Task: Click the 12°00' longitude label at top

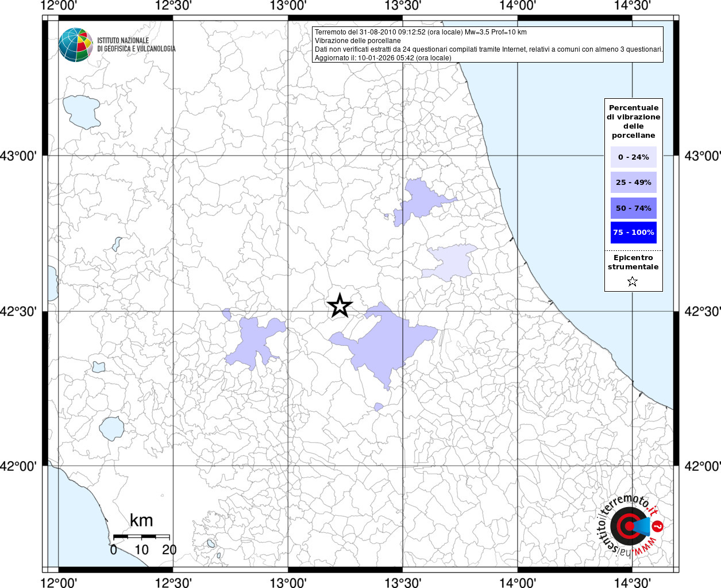Action: click(59, 6)
